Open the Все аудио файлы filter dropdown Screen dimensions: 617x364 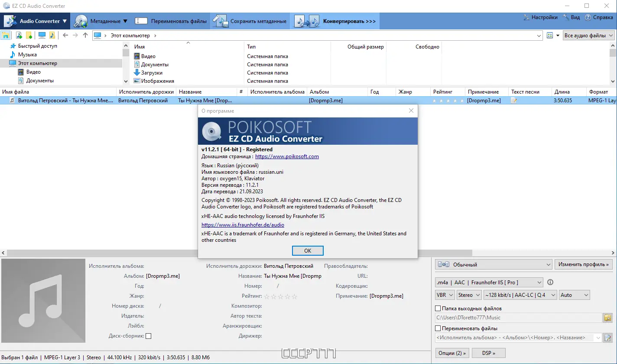point(588,36)
